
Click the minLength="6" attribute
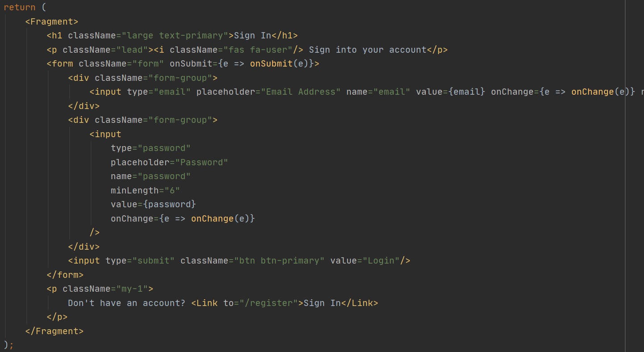point(145,190)
